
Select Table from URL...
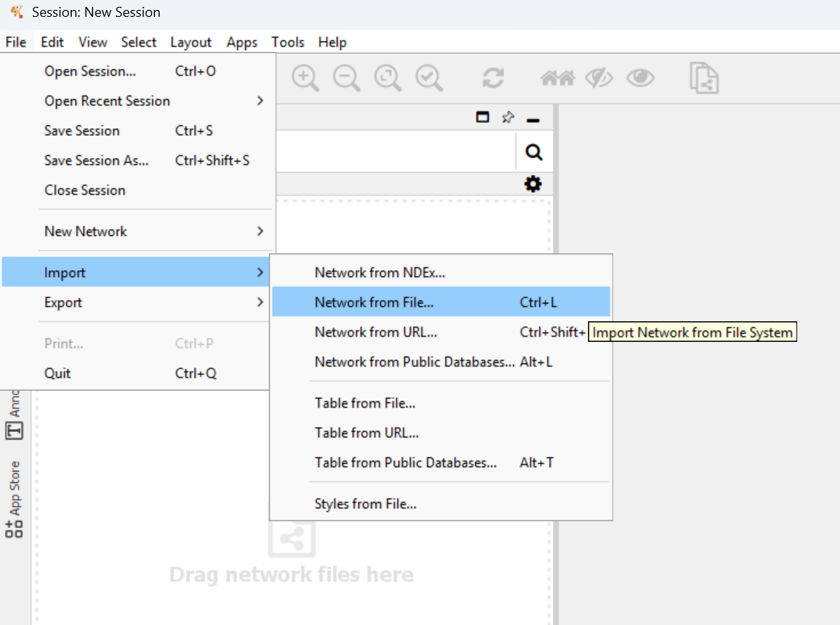click(x=441, y=433)
